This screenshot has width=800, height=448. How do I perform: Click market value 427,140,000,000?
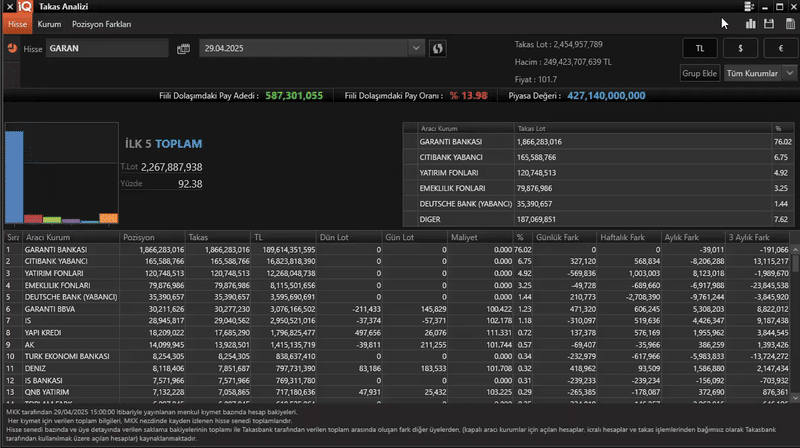(x=606, y=95)
